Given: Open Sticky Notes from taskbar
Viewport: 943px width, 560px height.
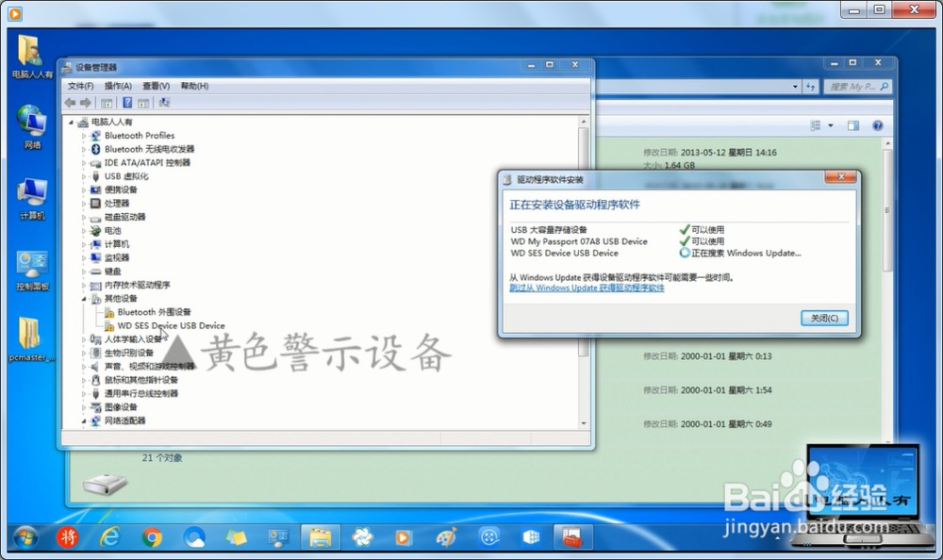Looking at the screenshot, I should pos(236,537).
